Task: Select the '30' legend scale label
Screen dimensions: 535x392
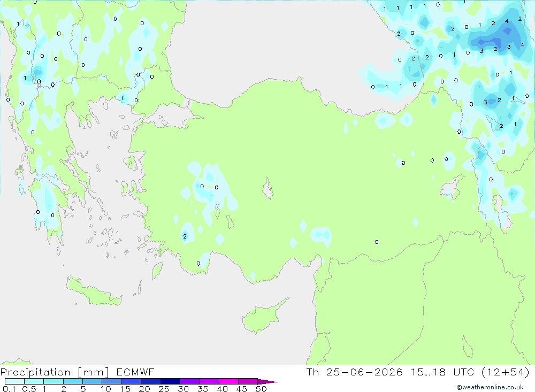Action: 183,389
